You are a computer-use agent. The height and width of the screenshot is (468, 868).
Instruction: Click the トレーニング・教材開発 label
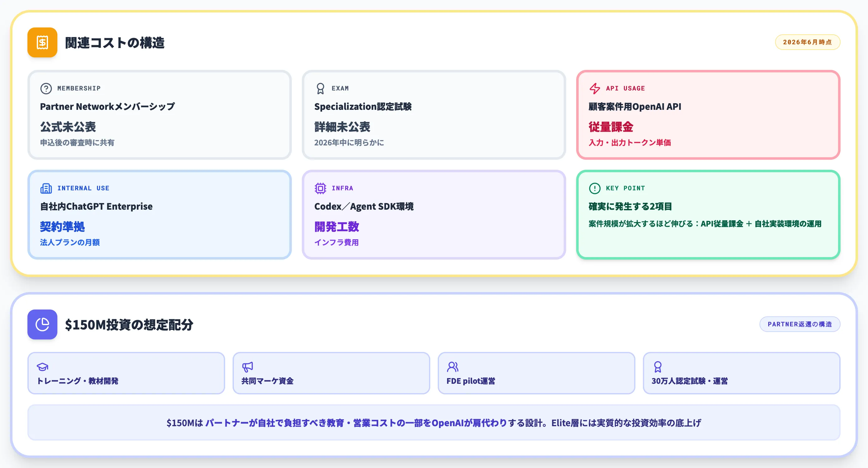[78, 381]
